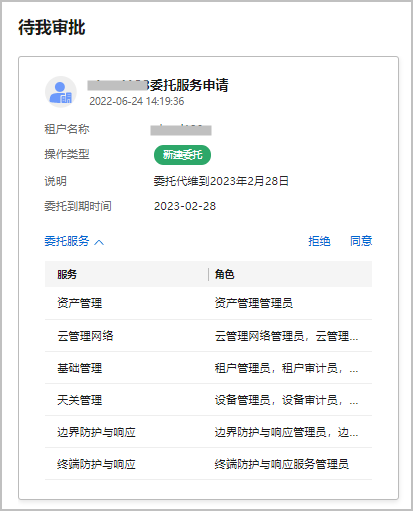Screen dimensions: 413x511
Task: Click role text 终端防护与响应服务管理员
Action: pos(282,464)
